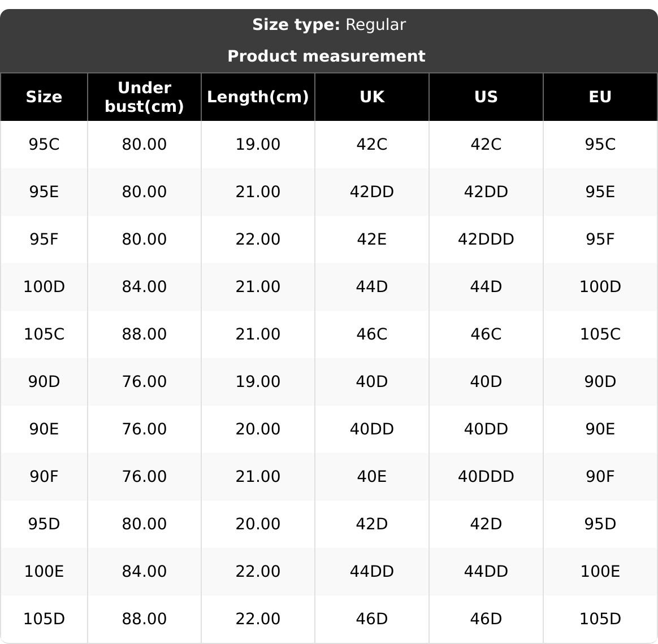
Task: Click the Size column header
Action: [x=44, y=97]
